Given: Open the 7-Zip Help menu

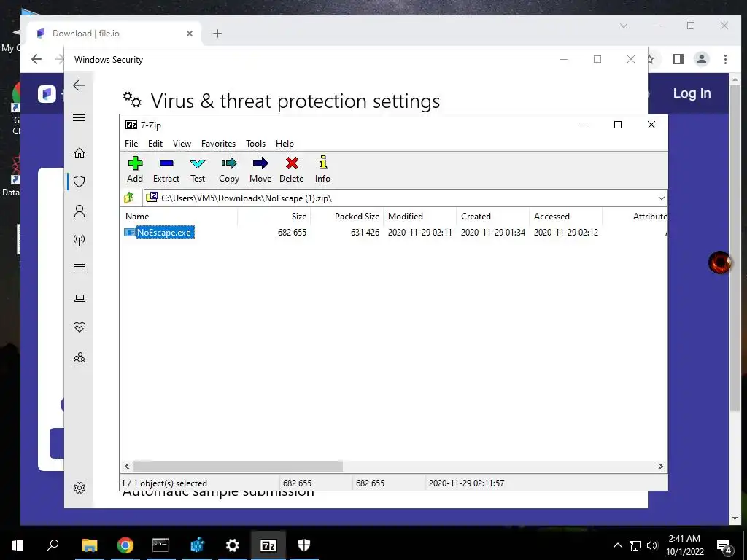Looking at the screenshot, I should coord(285,144).
